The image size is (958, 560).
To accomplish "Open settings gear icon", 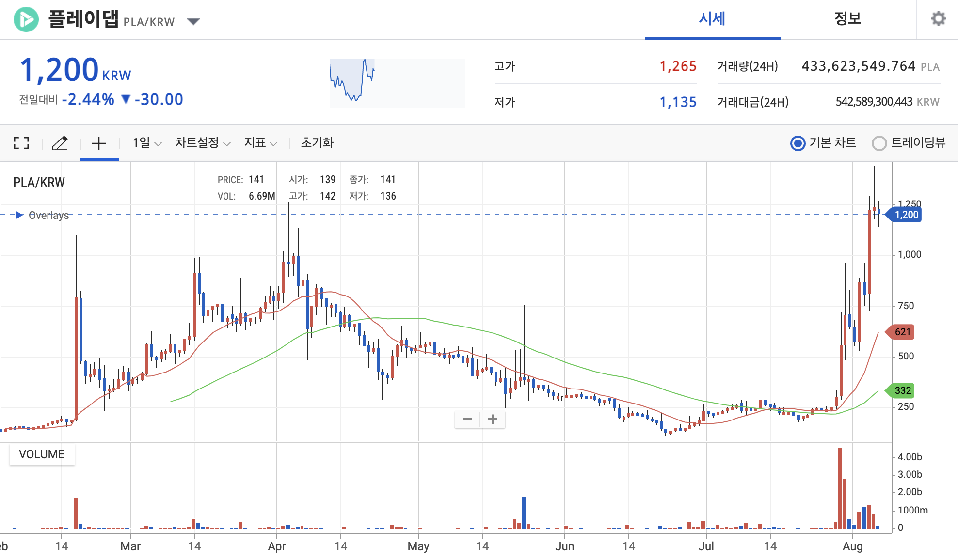I will click(x=938, y=19).
